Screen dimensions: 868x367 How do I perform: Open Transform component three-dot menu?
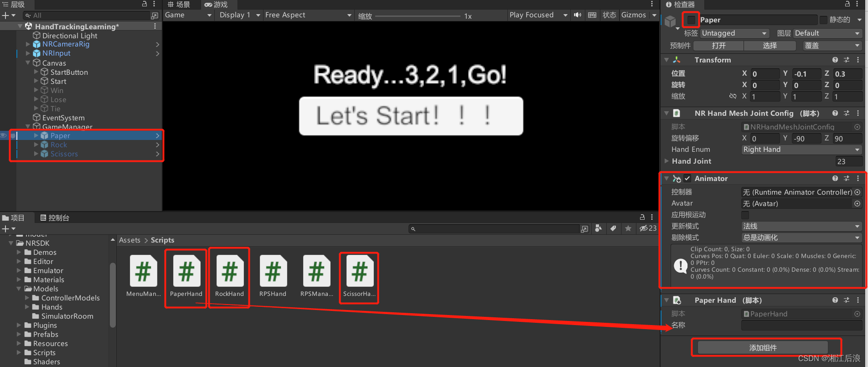(x=858, y=60)
